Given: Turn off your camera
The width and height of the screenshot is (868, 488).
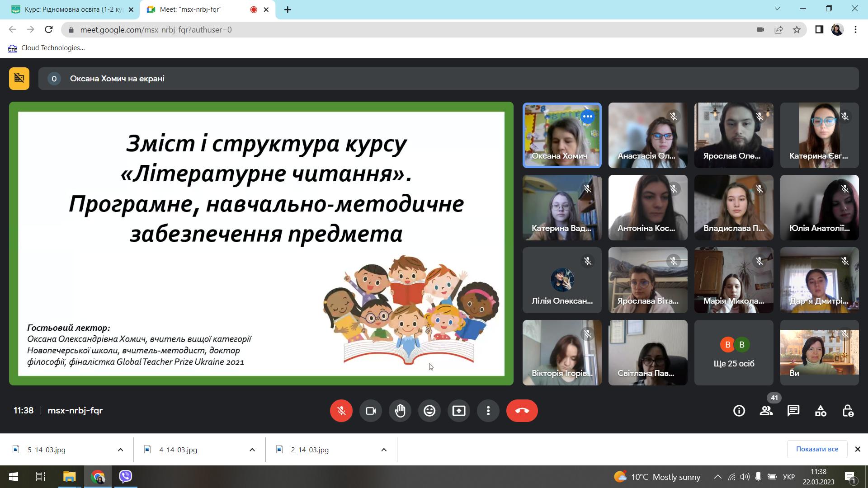Looking at the screenshot, I should tap(371, 411).
